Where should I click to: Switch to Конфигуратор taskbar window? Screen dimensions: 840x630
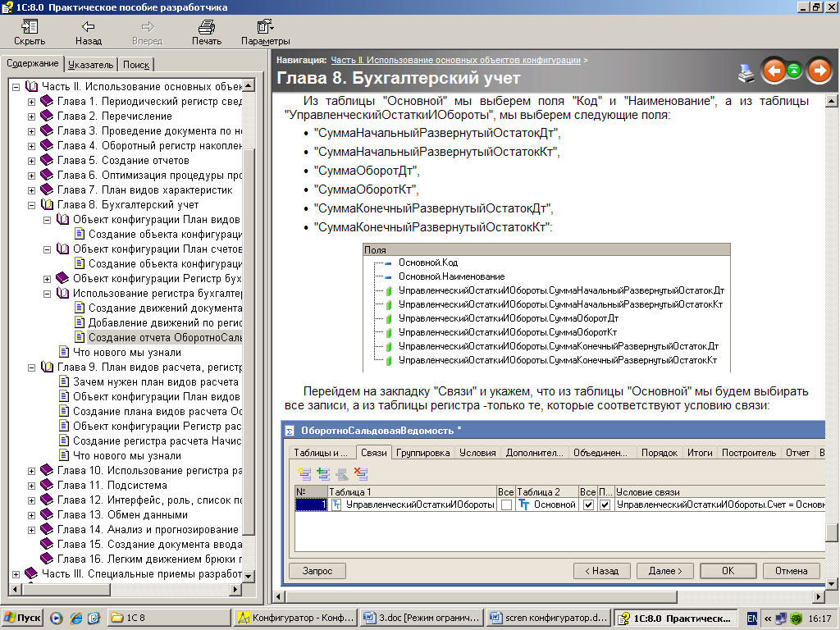[293, 618]
